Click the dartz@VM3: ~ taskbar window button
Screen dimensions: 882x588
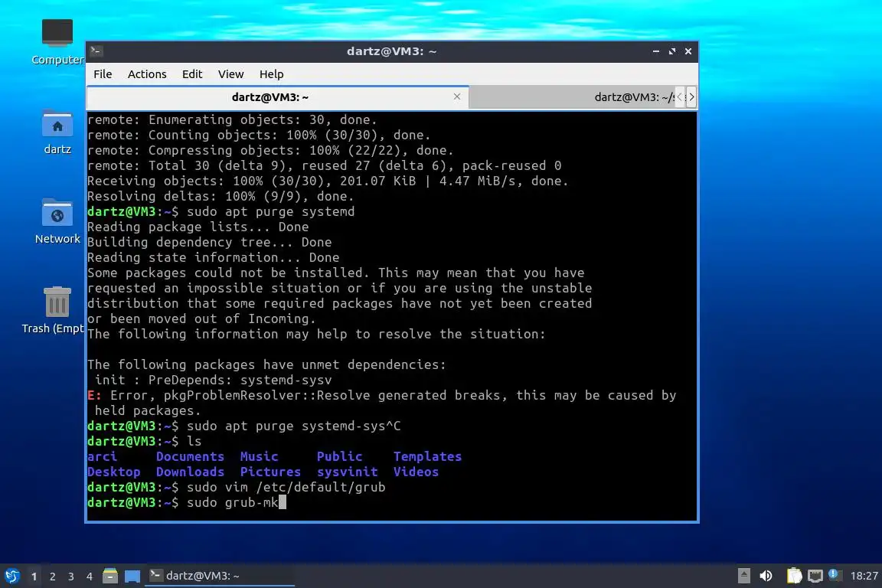coord(220,576)
